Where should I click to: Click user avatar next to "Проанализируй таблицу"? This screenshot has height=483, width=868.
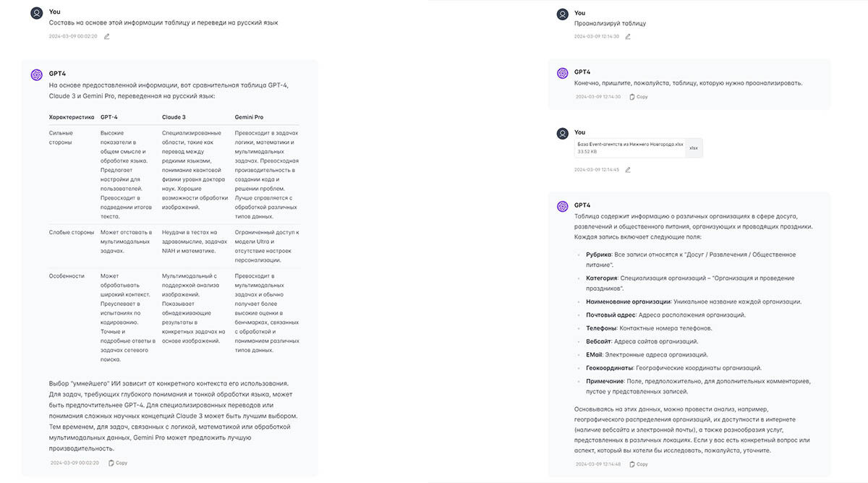(563, 14)
